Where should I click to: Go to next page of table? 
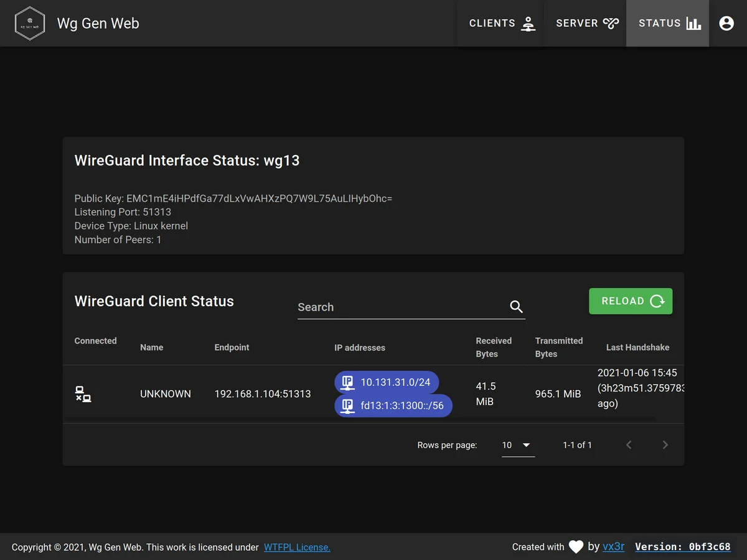[665, 445]
